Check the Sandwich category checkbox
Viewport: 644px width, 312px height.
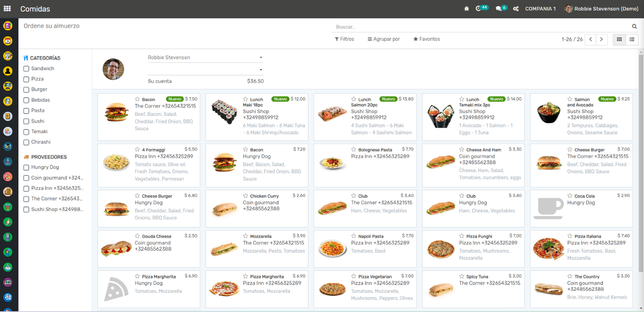pyautogui.click(x=26, y=69)
